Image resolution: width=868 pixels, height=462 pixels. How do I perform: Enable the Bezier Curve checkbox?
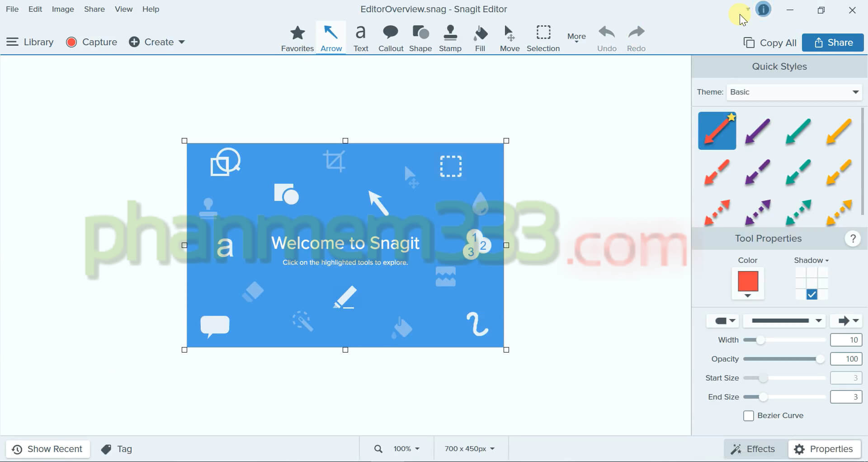coord(749,416)
